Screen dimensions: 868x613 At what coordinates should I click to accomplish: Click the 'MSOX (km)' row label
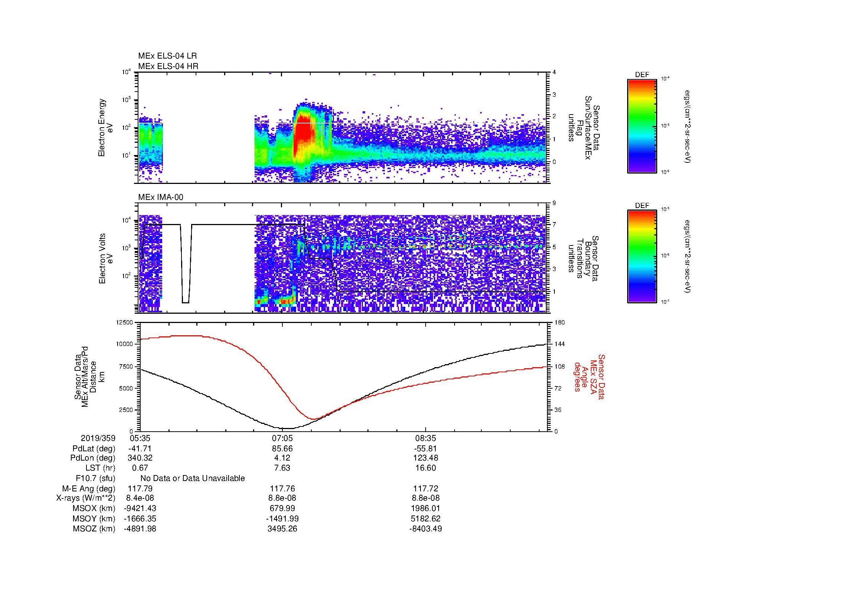click(94, 508)
